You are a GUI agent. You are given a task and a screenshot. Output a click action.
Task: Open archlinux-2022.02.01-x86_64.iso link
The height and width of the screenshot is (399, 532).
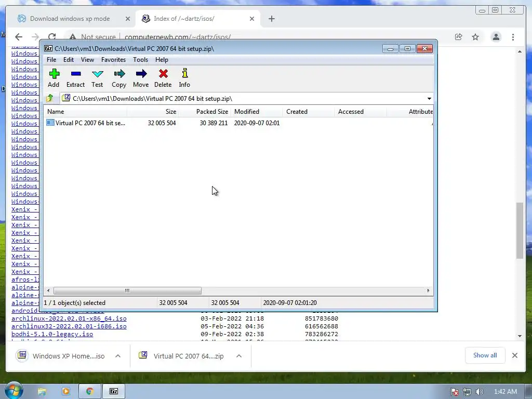[69, 318]
